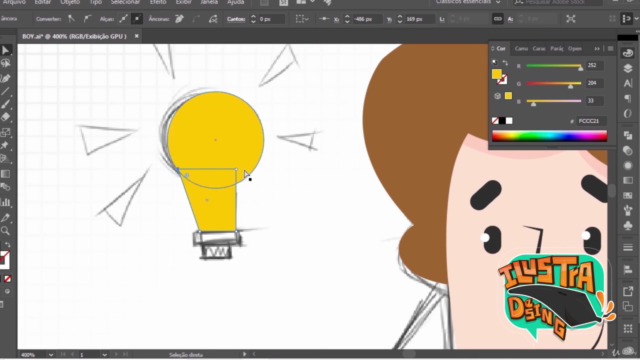Cut path at selected anchors
640x360 pixels.
tap(213, 19)
